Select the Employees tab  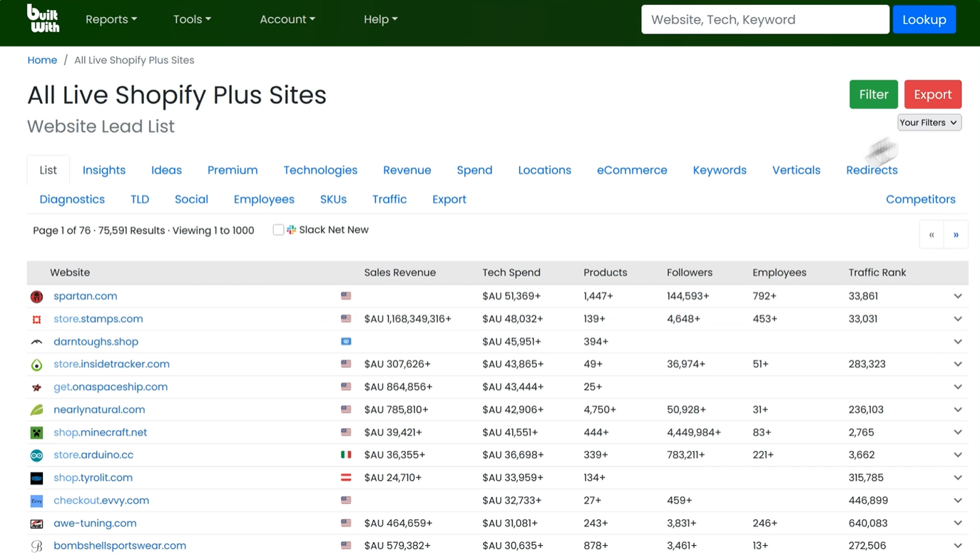point(264,199)
